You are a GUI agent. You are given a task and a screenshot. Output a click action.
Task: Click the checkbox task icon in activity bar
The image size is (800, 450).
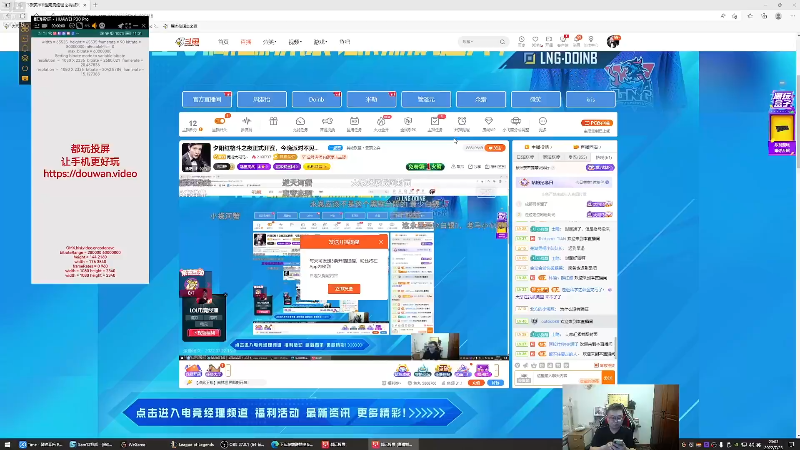click(x=435, y=121)
